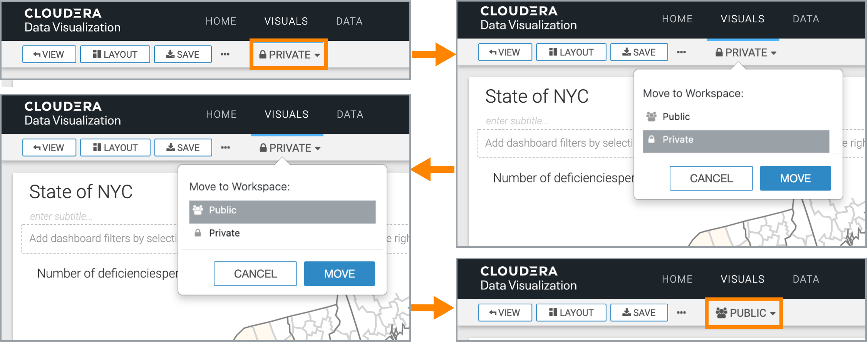The image size is (868, 344).
Task: Click the unhighlighted Private option below highlighted Public
Action: pyautogui.click(x=224, y=233)
